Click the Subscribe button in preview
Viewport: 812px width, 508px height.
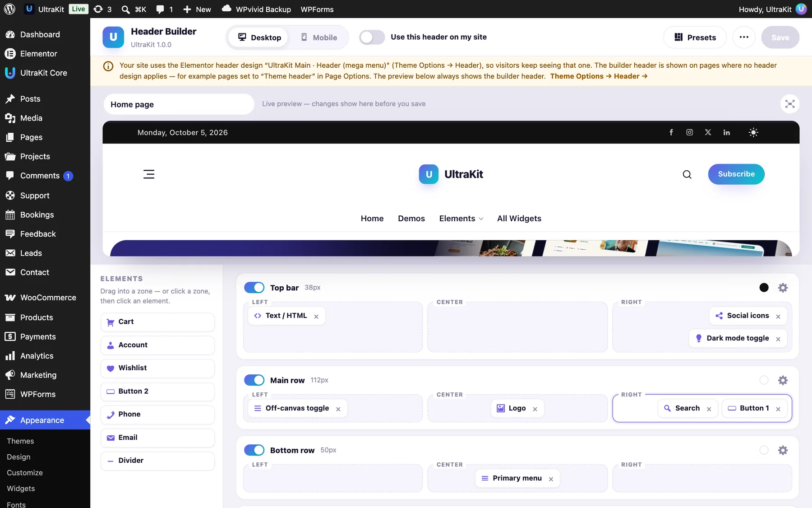(x=736, y=174)
